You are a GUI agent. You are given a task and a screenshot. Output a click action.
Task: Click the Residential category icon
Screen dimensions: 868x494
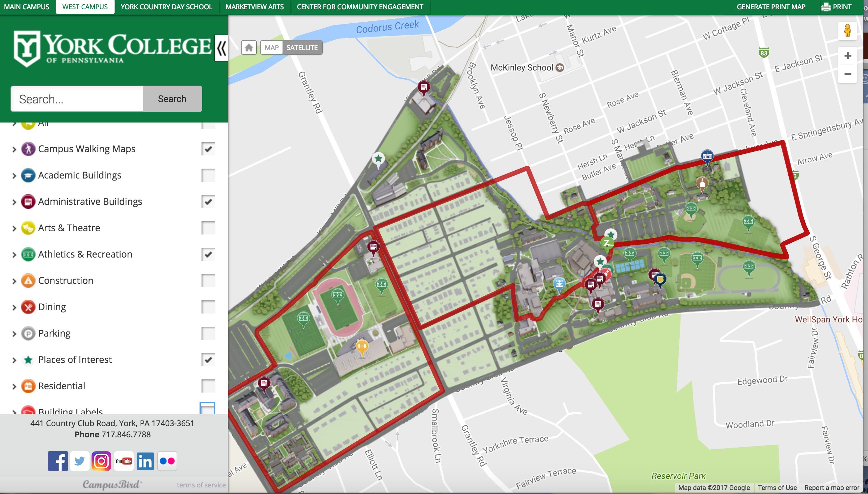28,386
